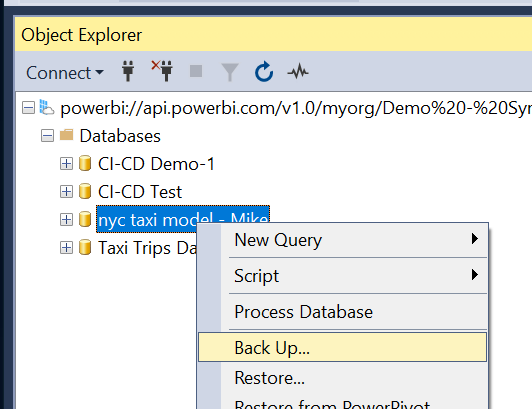Click the CI-CD Demo-1 database cylinder icon
532x409 pixels.
coord(85,163)
